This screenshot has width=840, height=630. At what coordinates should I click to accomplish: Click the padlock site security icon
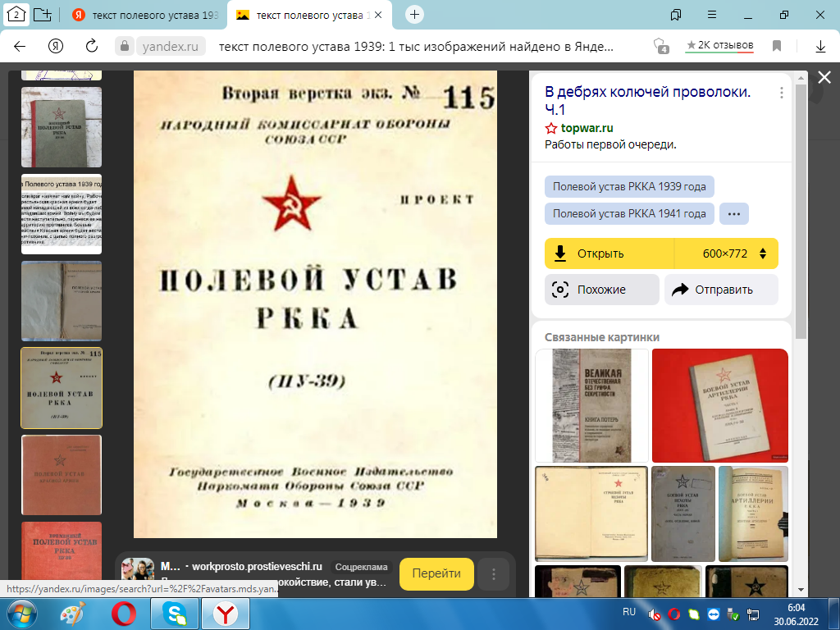tap(125, 46)
